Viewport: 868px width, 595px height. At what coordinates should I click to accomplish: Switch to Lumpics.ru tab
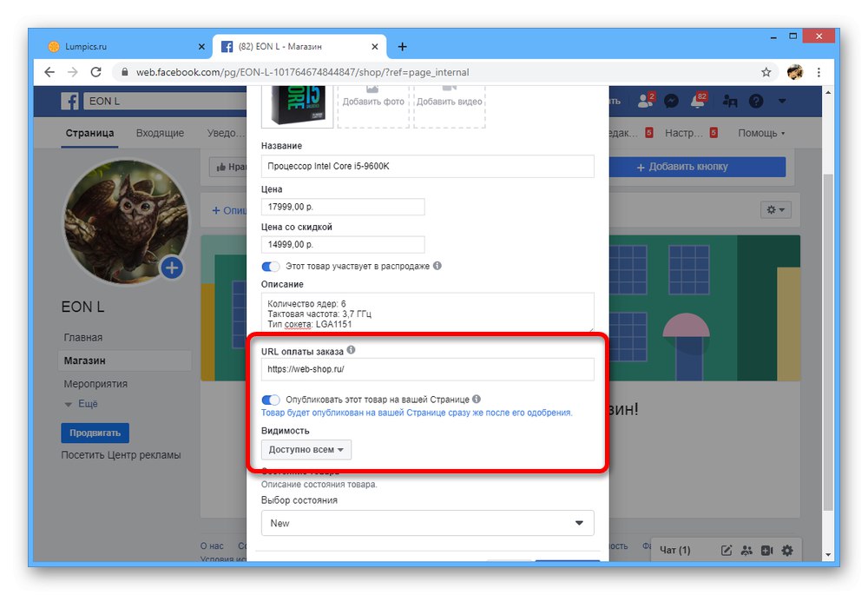(128, 47)
